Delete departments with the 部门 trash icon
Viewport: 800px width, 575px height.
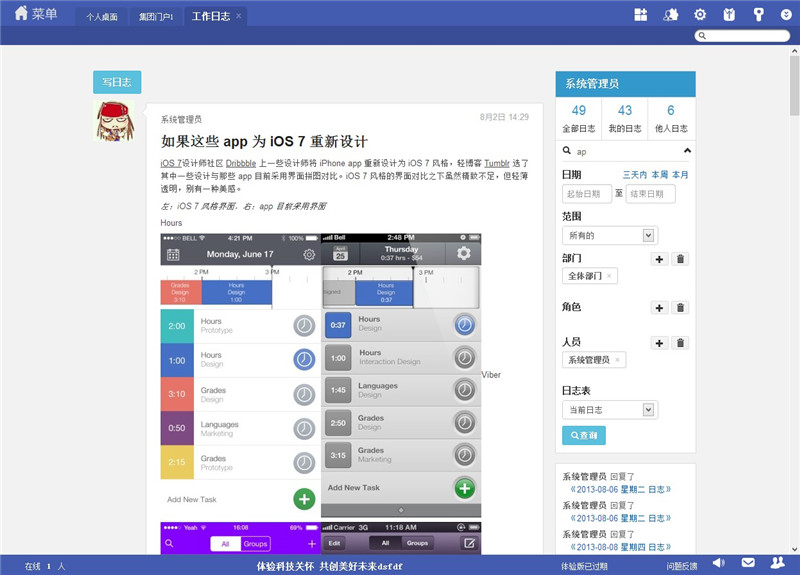(x=680, y=259)
